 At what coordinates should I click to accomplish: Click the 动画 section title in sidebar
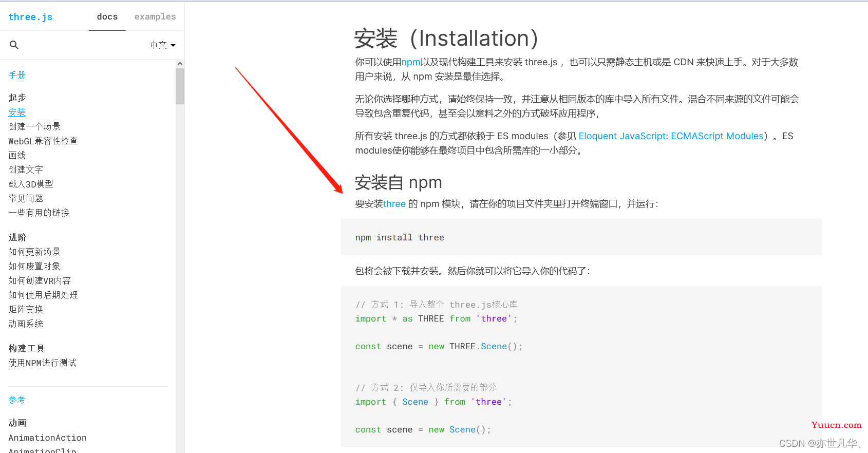tap(17, 423)
